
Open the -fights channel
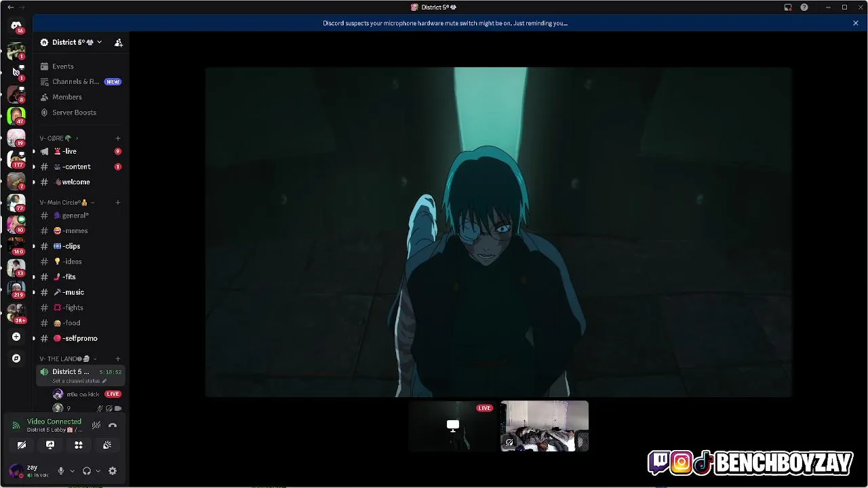[x=80, y=308]
